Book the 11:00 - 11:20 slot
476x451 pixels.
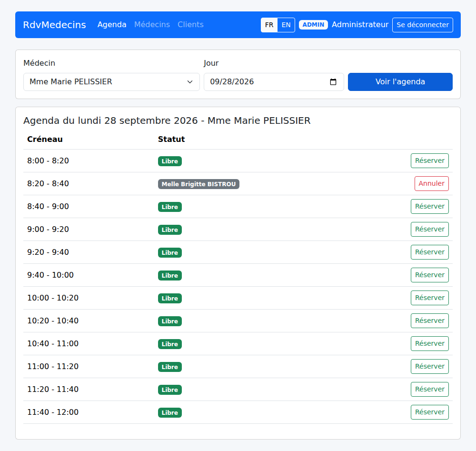coord(429,366)
